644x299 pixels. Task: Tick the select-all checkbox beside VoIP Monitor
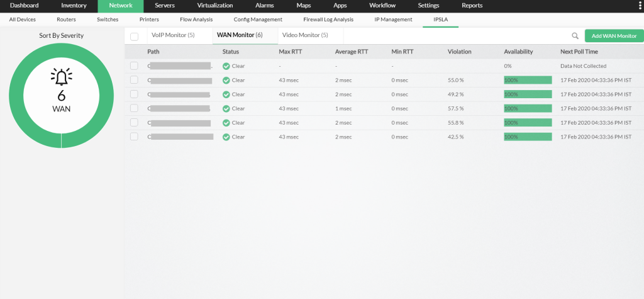pyautogui.click(x=135, y=37)
